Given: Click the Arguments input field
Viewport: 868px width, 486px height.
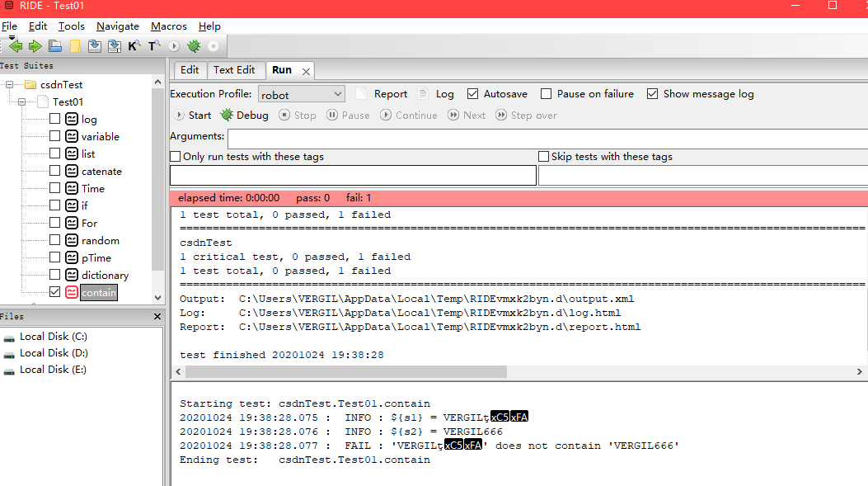Looking at the screenshot, I should (x=547, y=139).
